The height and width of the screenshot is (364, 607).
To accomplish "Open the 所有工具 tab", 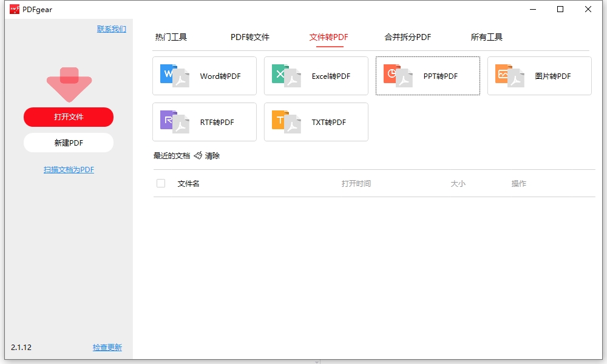I will pos(487,37).
